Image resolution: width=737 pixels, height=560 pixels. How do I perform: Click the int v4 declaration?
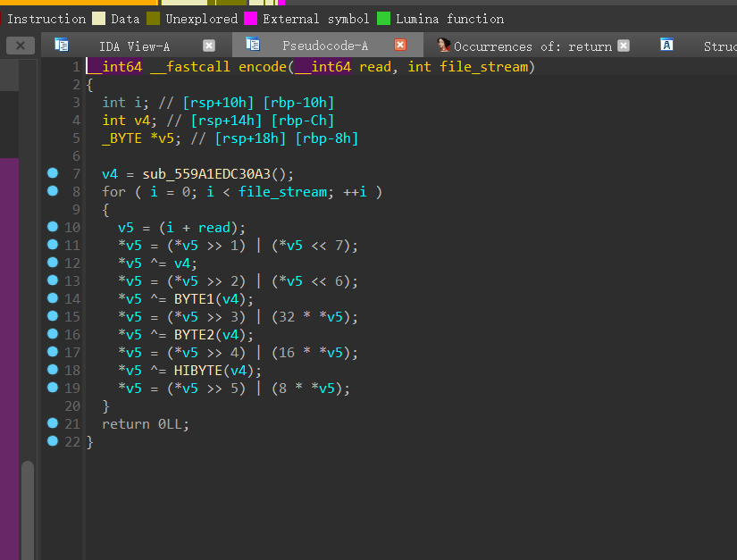(x=130, y=121)
